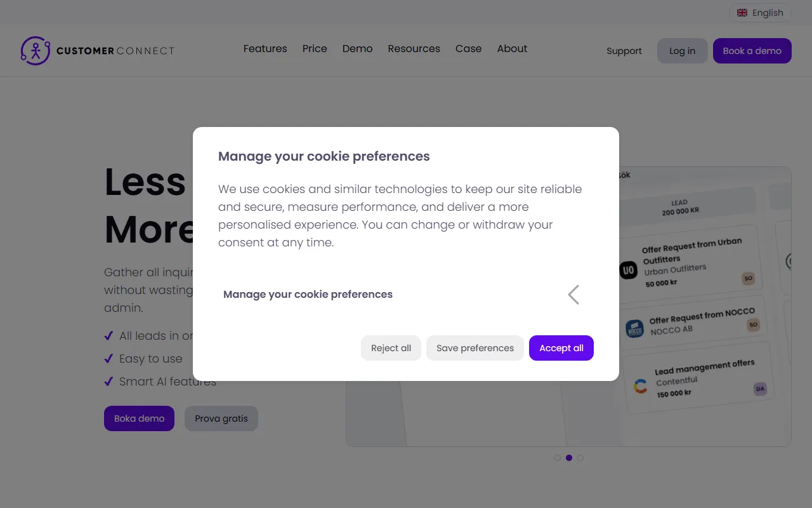Open the Features menu item
Screen dimensions: 812x508
[x=265, y=49]
